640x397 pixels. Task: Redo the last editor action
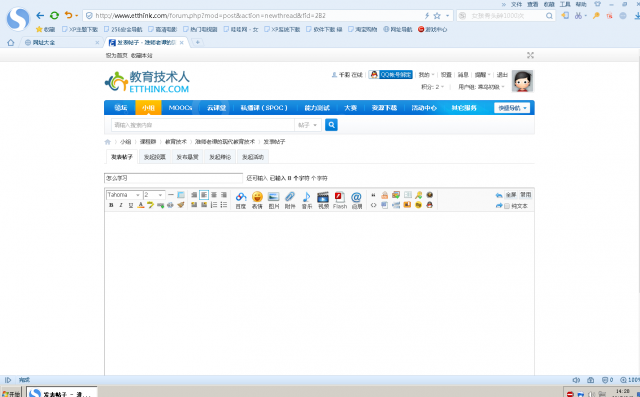click(x=499, y=206)
